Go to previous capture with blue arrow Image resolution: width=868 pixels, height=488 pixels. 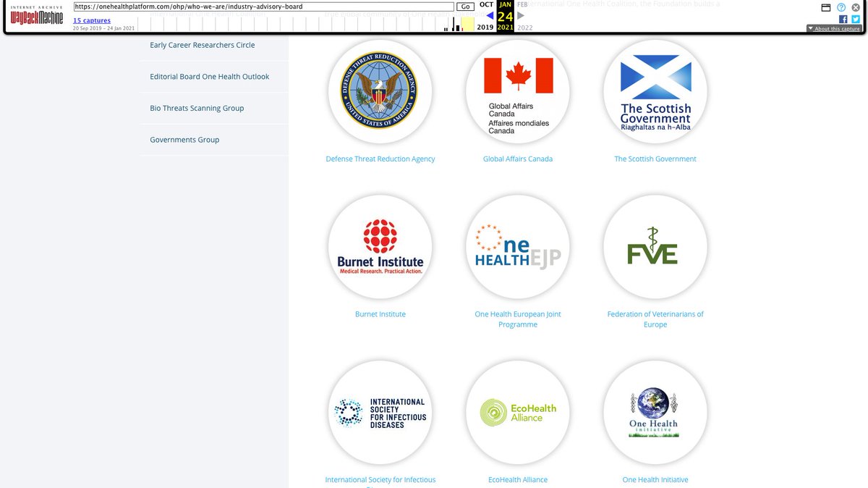[x=490, y=16]
